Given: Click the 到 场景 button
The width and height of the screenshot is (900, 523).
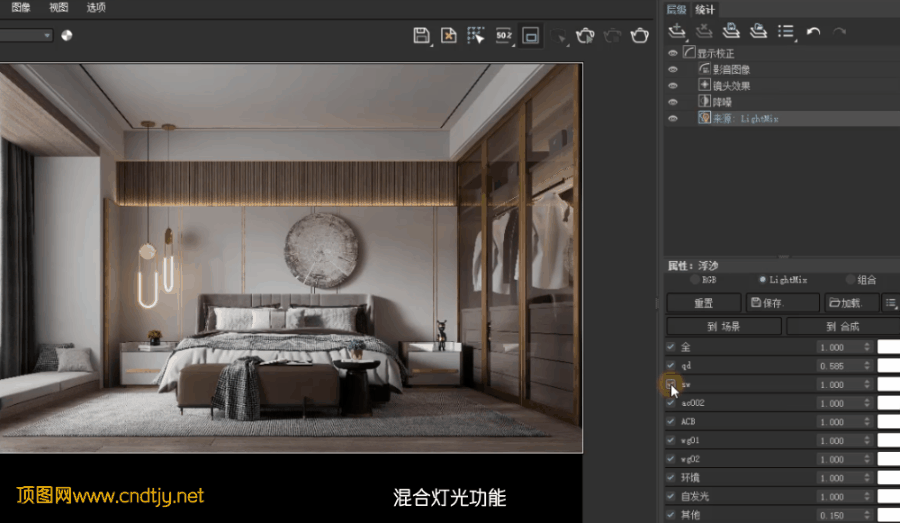Looking at the screenshot, I should (x=724, y=326).
